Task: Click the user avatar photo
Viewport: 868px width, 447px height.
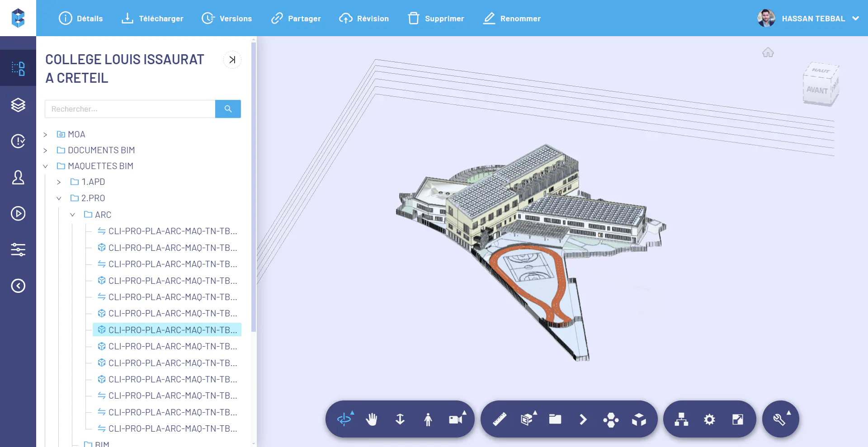Action: [766, 18]
